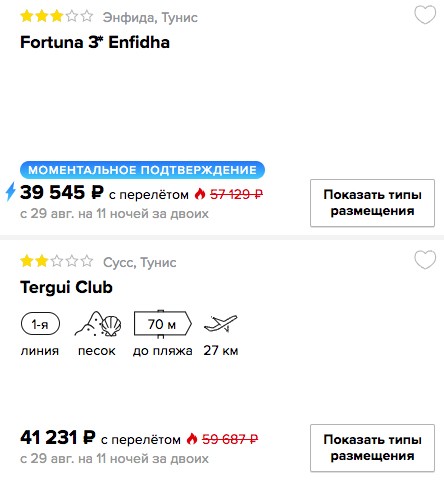This screenshot has width=444, height=480.
Task: Click the star rating of Tergui Club
Action: (x=57, y=261)
